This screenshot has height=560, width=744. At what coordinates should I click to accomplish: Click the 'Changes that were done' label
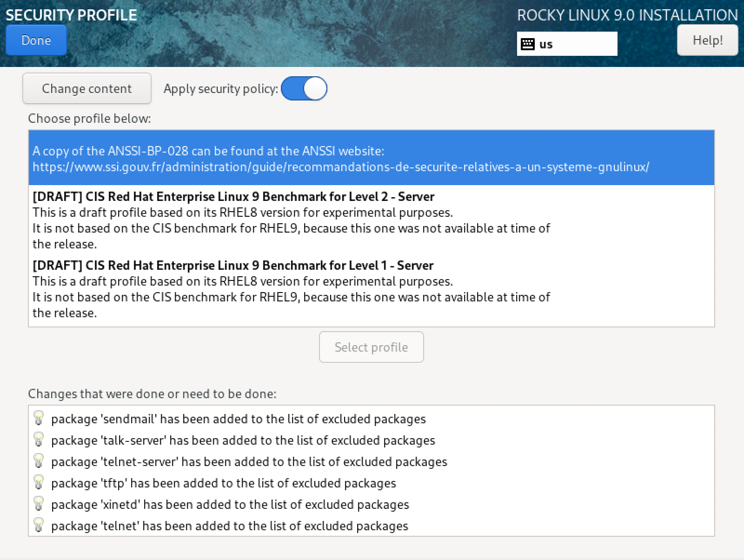(153, 394)
